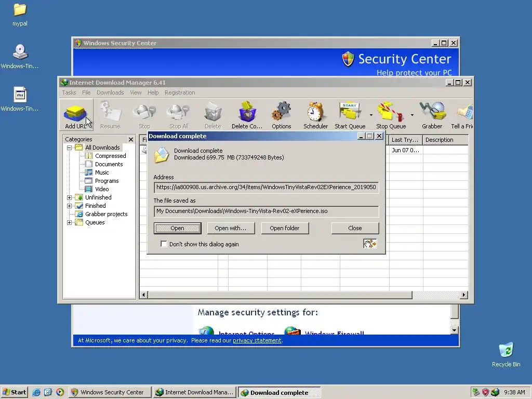Screen dimensions: 532x399
Task: Click the Last Try column header
Action: click(x=405, y=140)
